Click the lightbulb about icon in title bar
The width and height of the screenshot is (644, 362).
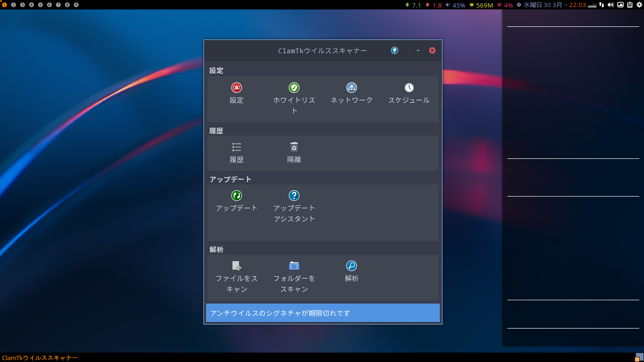(x=395, y=50)
